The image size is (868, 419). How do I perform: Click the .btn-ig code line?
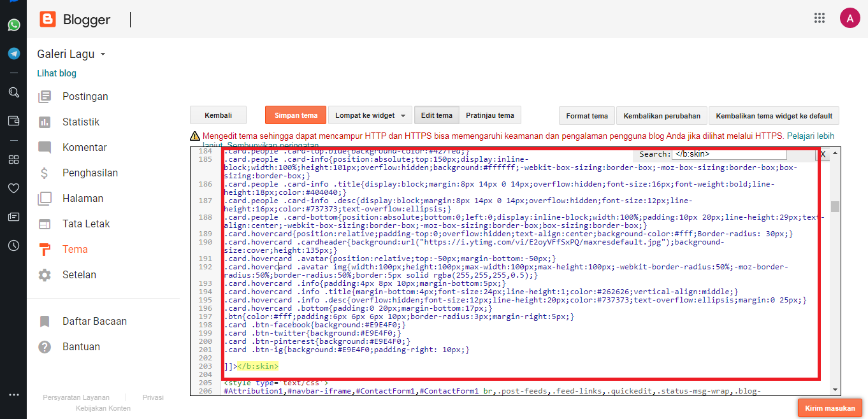(x=347, y=350)
